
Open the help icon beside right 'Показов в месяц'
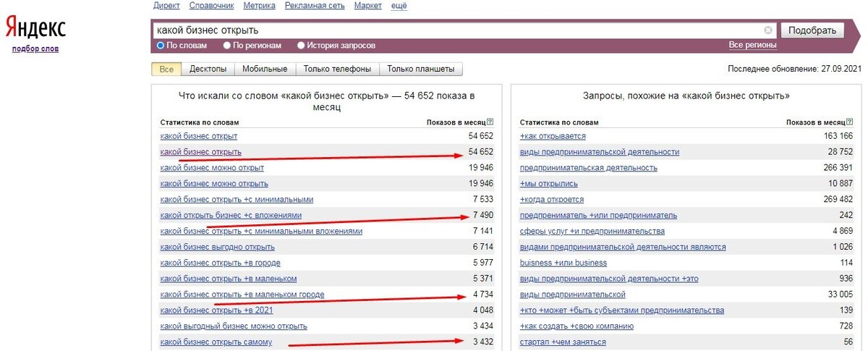[849, 122]
